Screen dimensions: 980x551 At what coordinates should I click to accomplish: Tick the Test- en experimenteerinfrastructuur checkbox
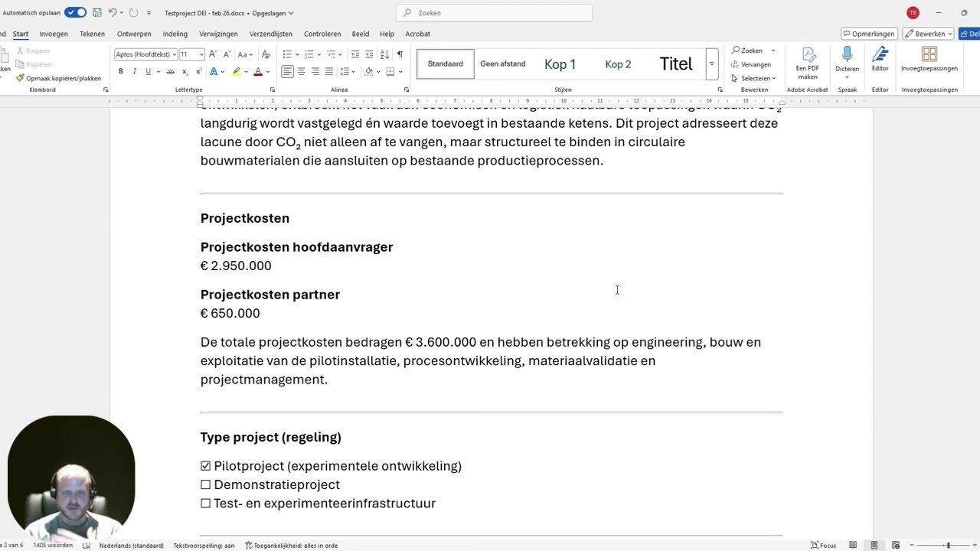coord(205,504)
